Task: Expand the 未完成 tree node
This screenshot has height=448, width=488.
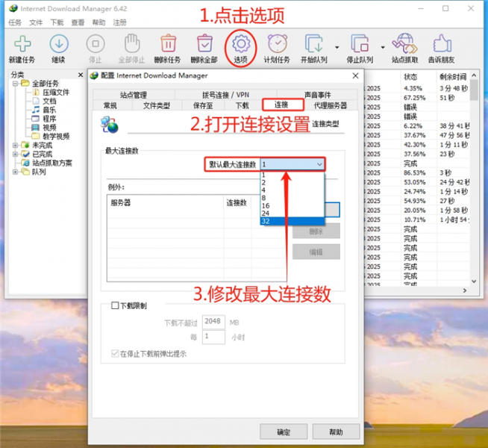Action: 15,145
